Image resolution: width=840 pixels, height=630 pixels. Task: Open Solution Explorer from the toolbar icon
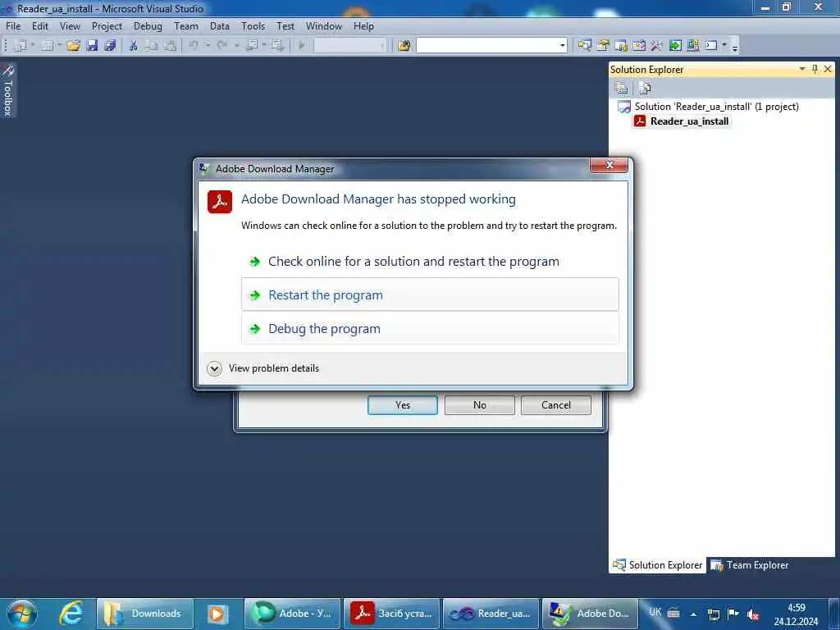point(584,46)
